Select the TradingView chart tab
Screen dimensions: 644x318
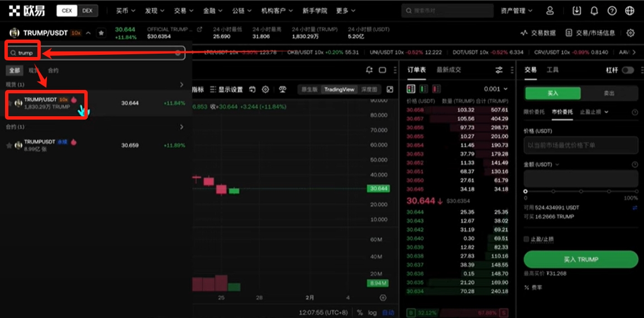pyautogui.click(x=339, y=89)
